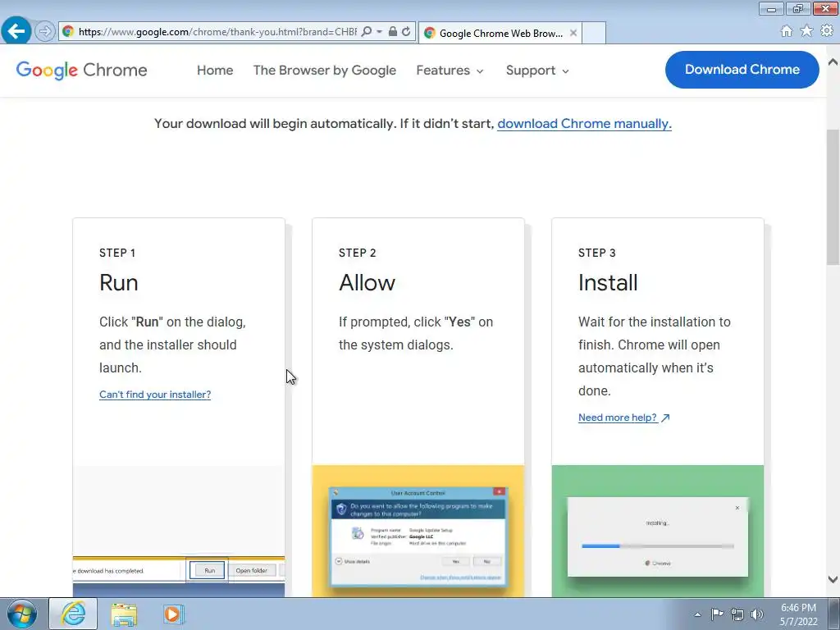Image resolution: width=840 pixels, height=630 pixels.
Task: Open the Home navigation item
Action: (215, 71)
